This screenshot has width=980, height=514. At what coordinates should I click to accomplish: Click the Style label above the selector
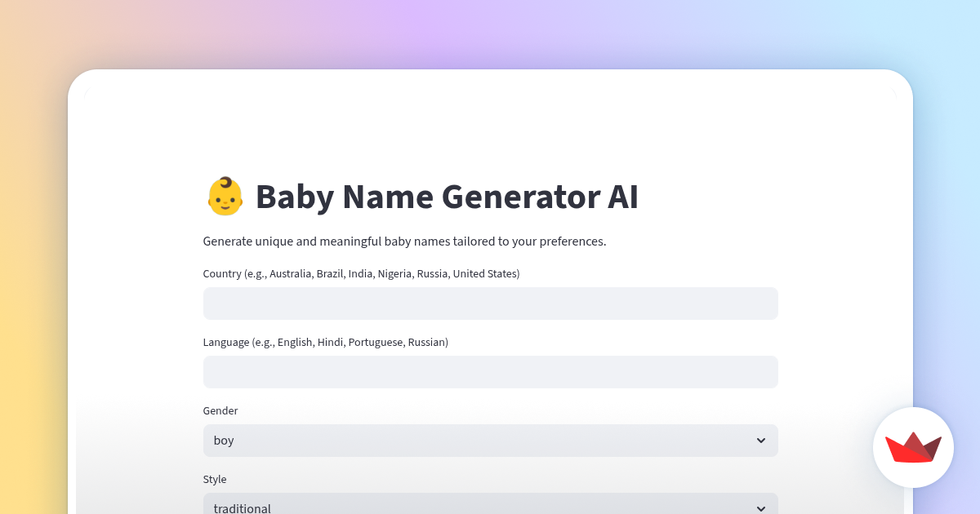pos(215,480)
